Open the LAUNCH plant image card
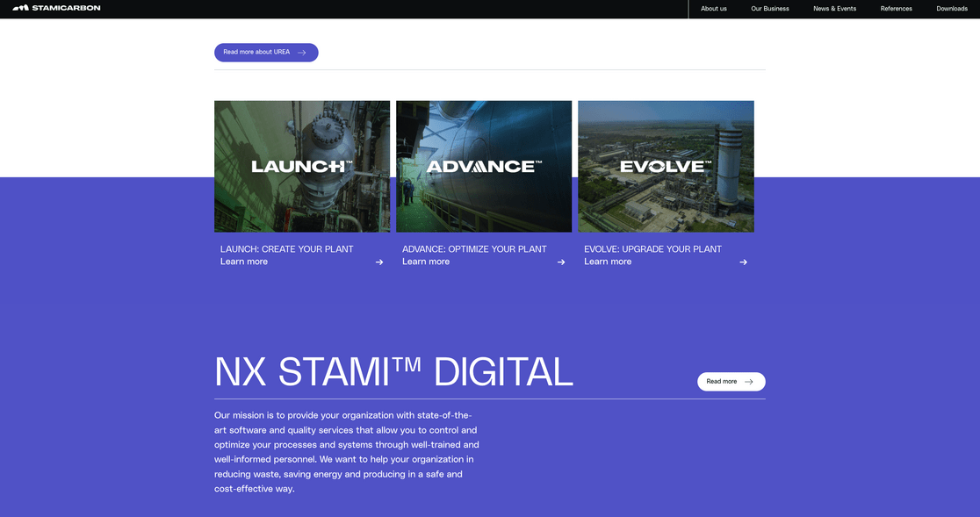This screenshot has width=980, height=517. [x=302, y=167]
